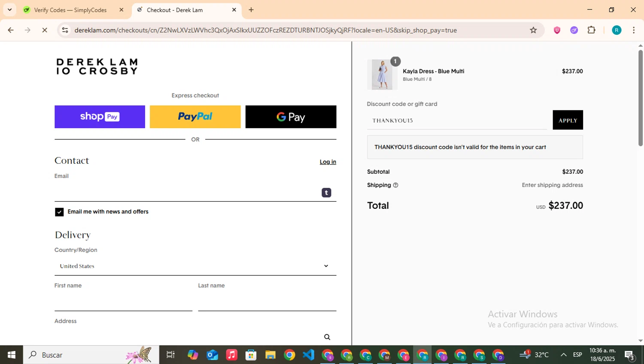Click the Derek Lam 10 Crosby logo
Image resolution: width=644 pixels, height=364 pixels.
[x=97, y=67]
